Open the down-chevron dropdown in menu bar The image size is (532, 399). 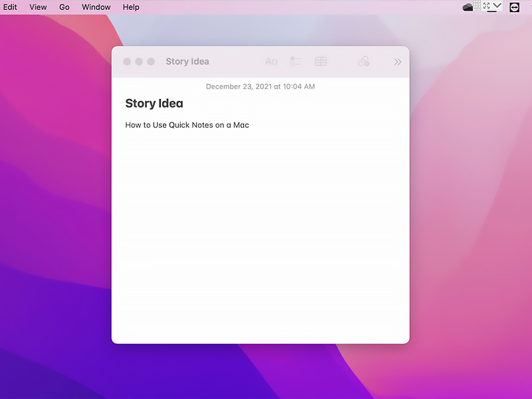tap(497, 5)
